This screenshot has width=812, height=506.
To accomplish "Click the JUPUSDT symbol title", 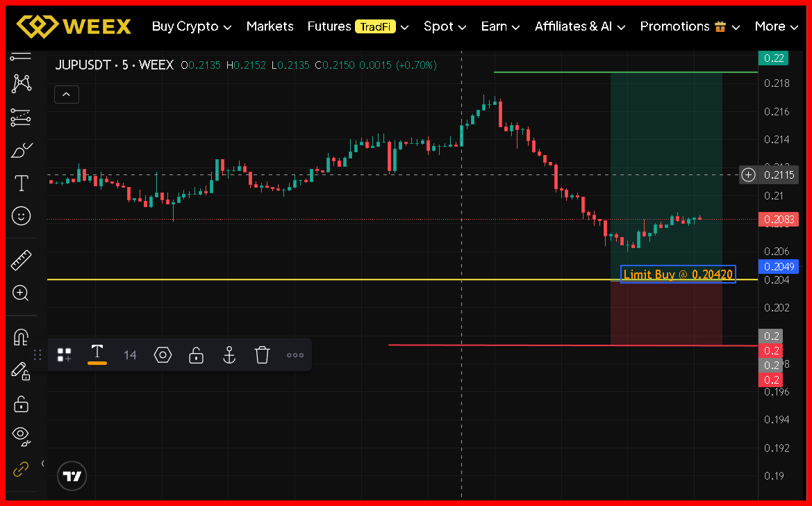I will point(84,65).
